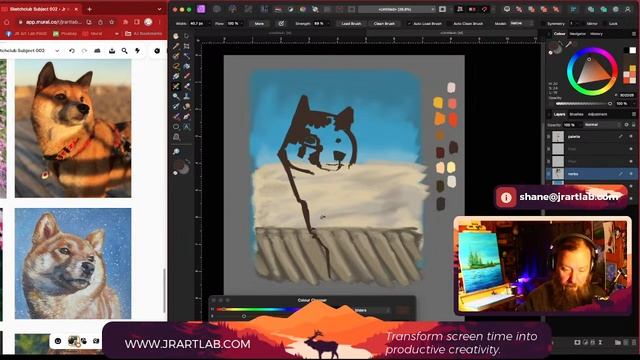Toggle visibility of the selected highlighted layer
Screen dimensions: 640x360
[x=631, y=174]
